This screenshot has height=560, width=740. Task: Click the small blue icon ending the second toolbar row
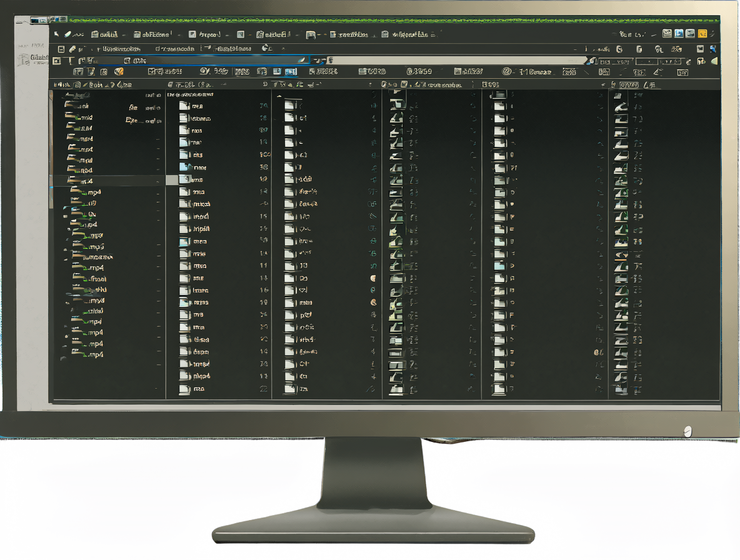click(x=713, y=49)
